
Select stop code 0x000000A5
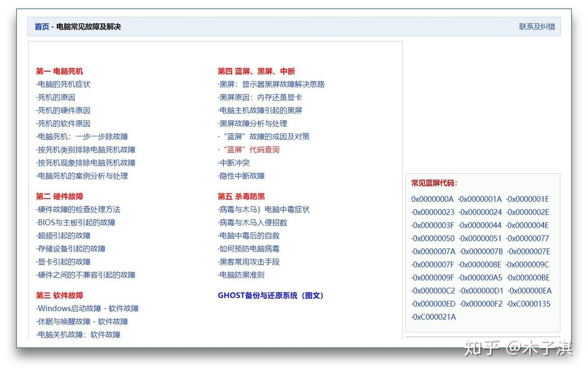click(481, 277)
